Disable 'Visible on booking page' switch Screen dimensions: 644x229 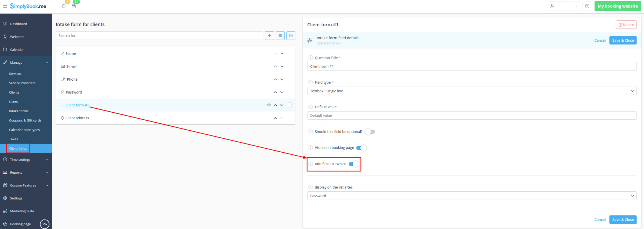361,148
